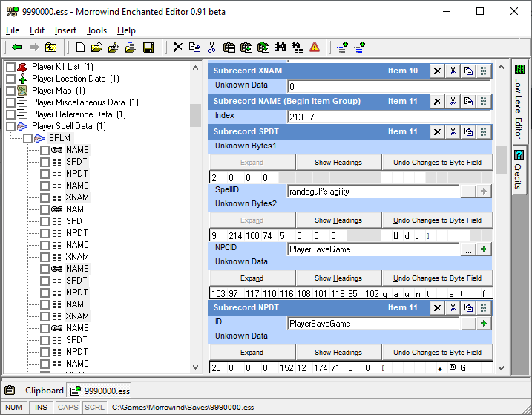Click the Copy icon in the main toolbar
The height and width of the screenshot is (415, 532).
194,48
